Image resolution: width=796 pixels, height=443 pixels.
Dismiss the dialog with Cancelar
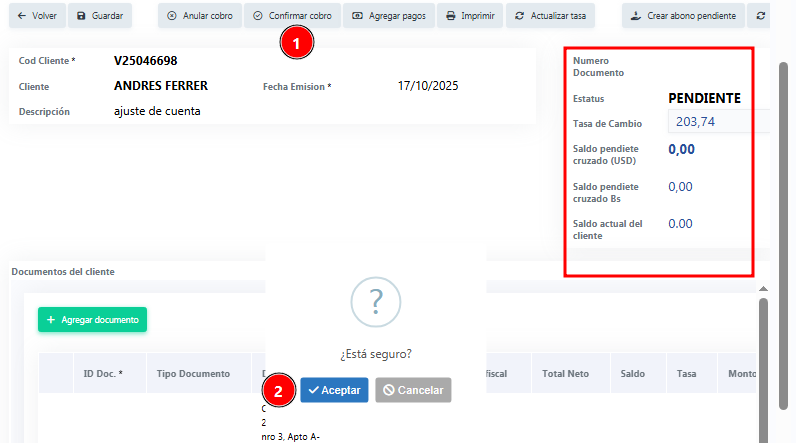(x=413, y=390)
